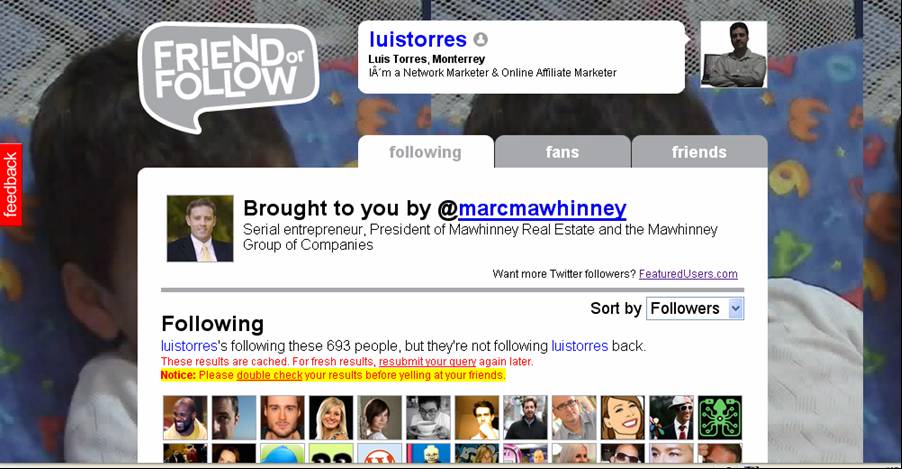The width and height of the screenshot is (902, 469).
Task: Switch to the friends tab
Action: tap(699, 152)
